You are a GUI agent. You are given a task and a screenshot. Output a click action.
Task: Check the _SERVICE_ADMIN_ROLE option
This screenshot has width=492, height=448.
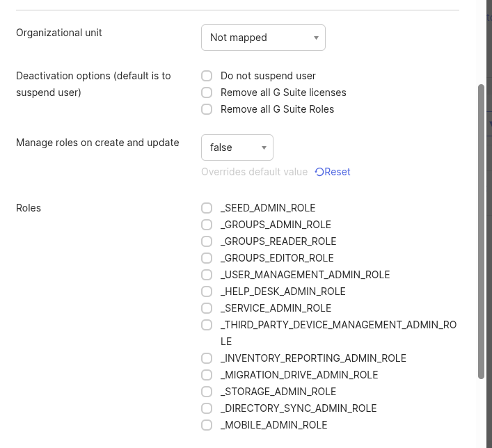207,308
